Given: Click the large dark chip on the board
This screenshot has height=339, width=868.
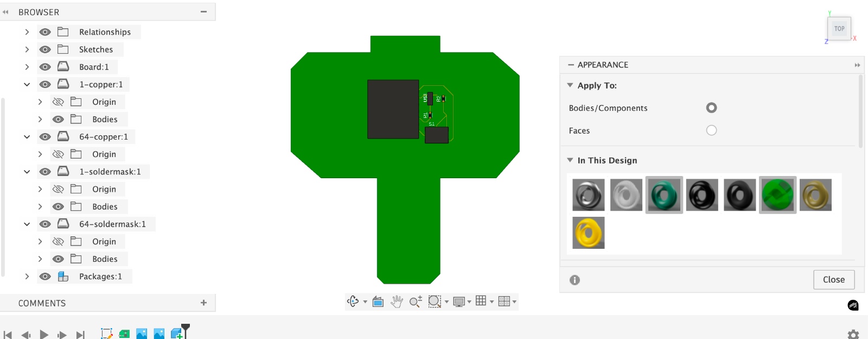Looking at the screenshot, I should point(393,109).
